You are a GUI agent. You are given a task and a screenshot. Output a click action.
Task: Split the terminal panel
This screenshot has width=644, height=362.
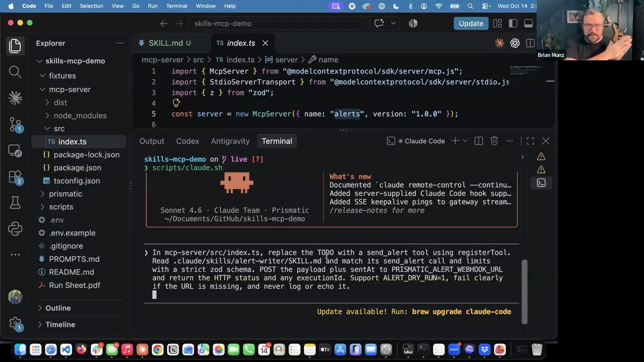pos(478,141)
